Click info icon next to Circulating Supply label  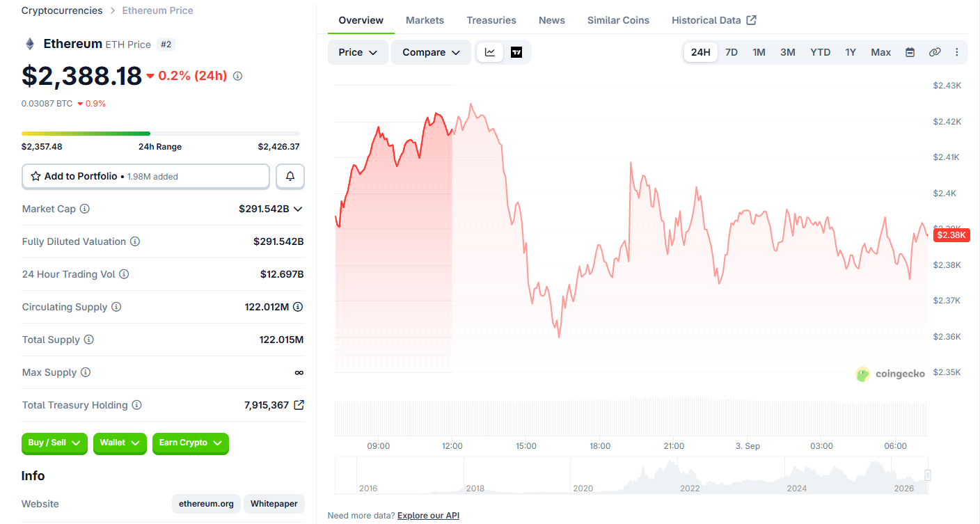click(x=116, y=307)
